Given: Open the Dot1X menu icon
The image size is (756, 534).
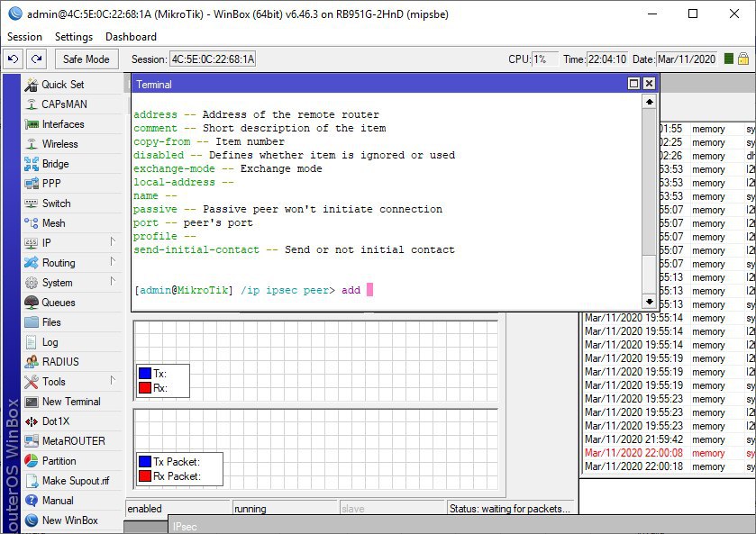Looking at the screenshot, I should 32,421.
